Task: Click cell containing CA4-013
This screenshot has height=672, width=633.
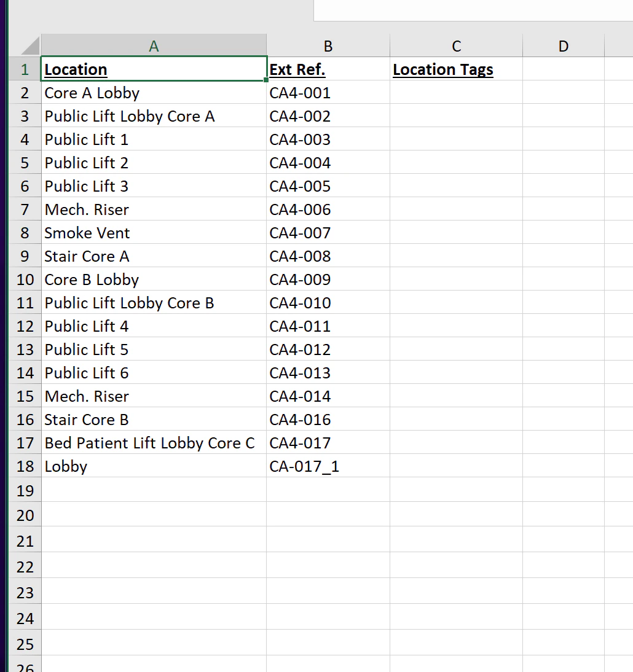Action: click(328, 372)
